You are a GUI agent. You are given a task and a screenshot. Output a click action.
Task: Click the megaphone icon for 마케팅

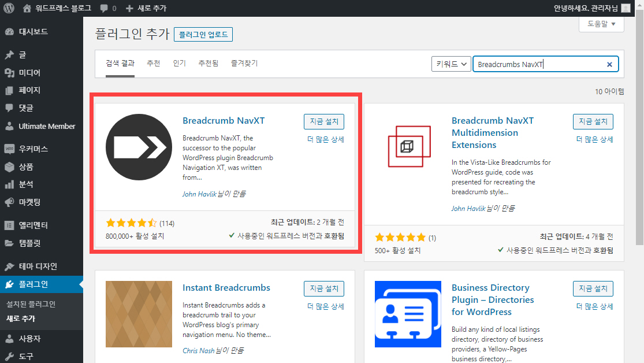(9, 202)
